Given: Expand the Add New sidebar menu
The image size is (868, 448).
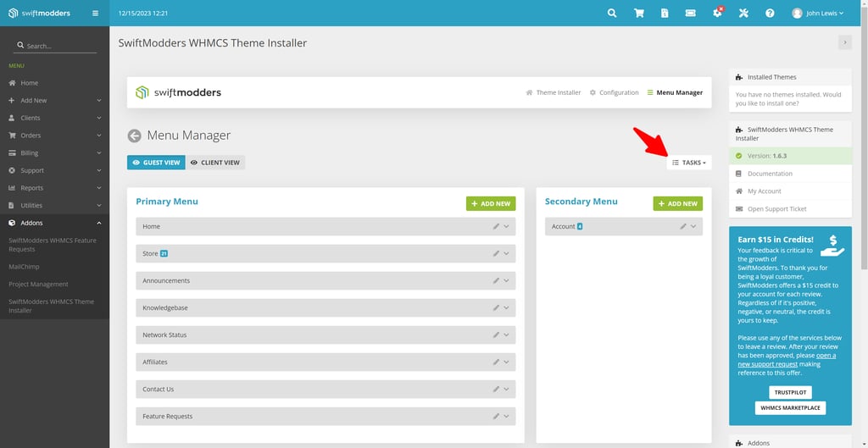Looking at the screenshot, I should (x=54, y=101).
